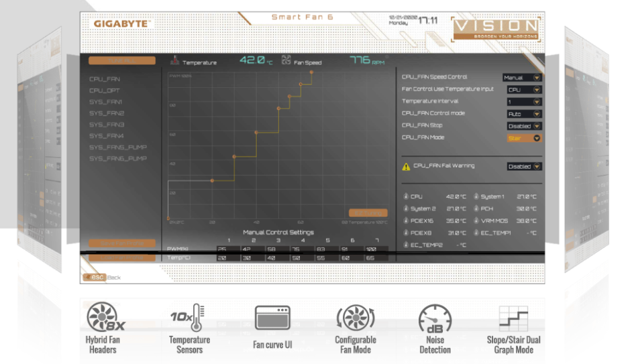The width and height of the screenshot is (626, 364).
Task: Select SYS_FAN1 in the fan list
Action: 106,102
